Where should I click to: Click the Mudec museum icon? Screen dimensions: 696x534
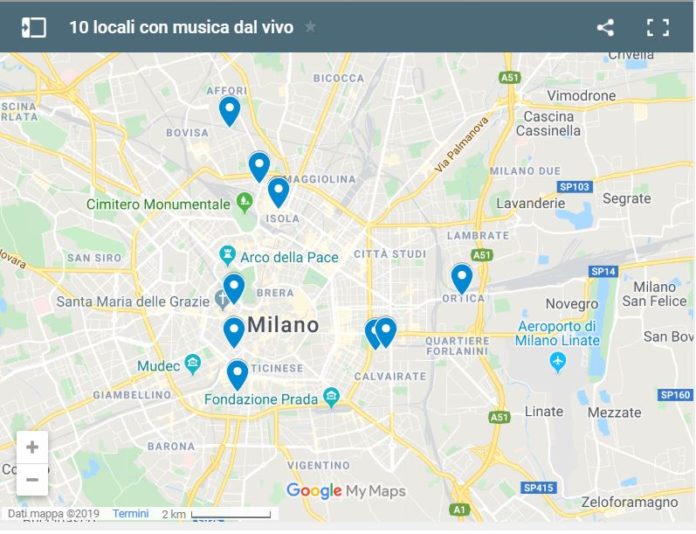coord(193,364)
